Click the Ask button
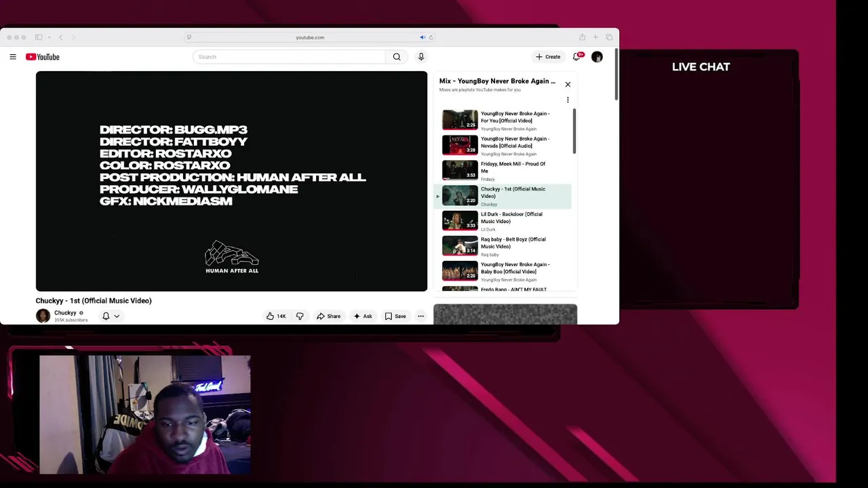 pos(363,316)
